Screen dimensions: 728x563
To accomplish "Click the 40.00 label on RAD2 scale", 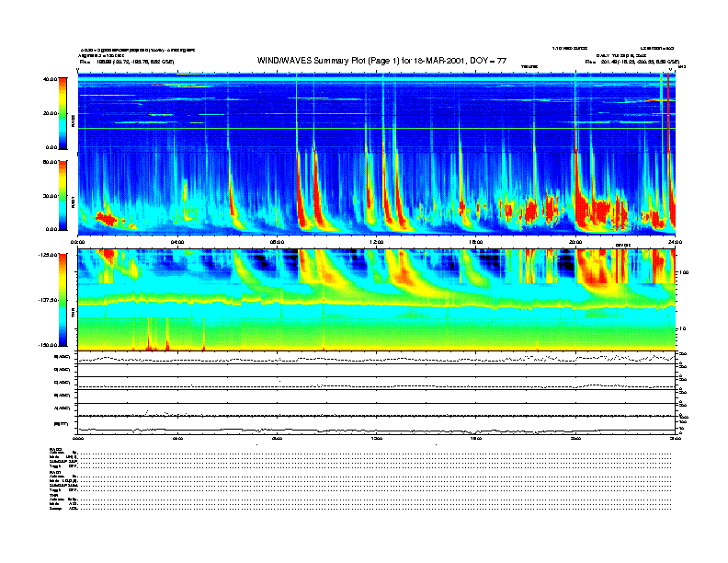I will (x=50, y=79).
